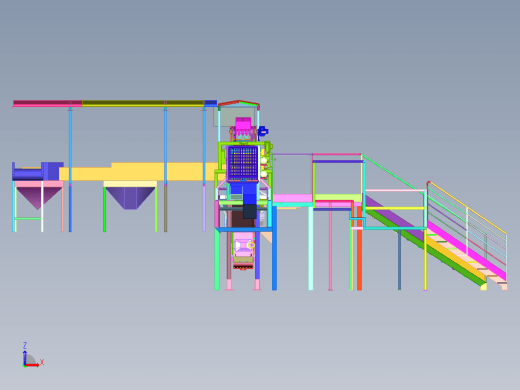Image resolution: width=520 pixels, height=390 pixels.
Task: Select the crimson overhead beam segment
Action: pyautogui.click(x=47, y=103)
